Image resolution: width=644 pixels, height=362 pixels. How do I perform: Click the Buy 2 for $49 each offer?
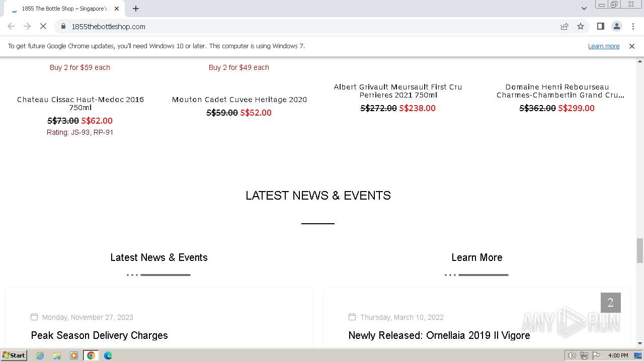pos(239,67)
